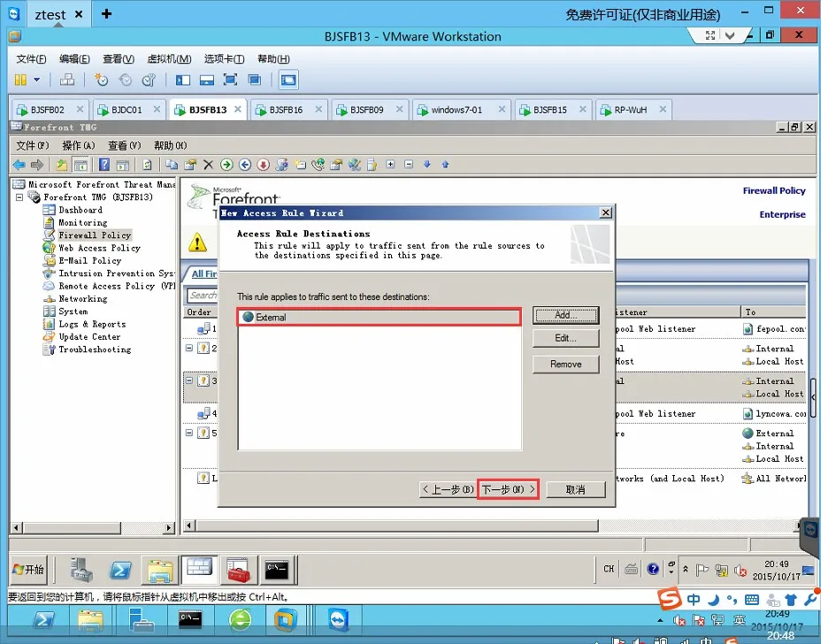Click the VMware thumbnail bar icon
The image size is (821, 644).
pos(207,80)
